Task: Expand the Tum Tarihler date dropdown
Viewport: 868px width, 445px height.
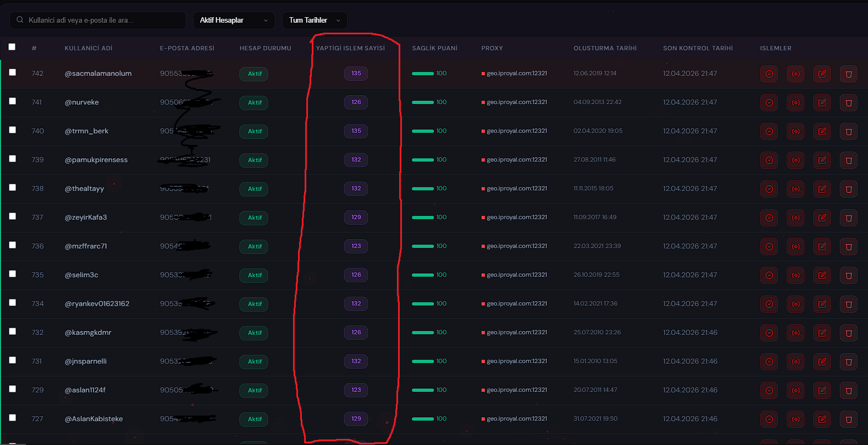Action: 315,20
